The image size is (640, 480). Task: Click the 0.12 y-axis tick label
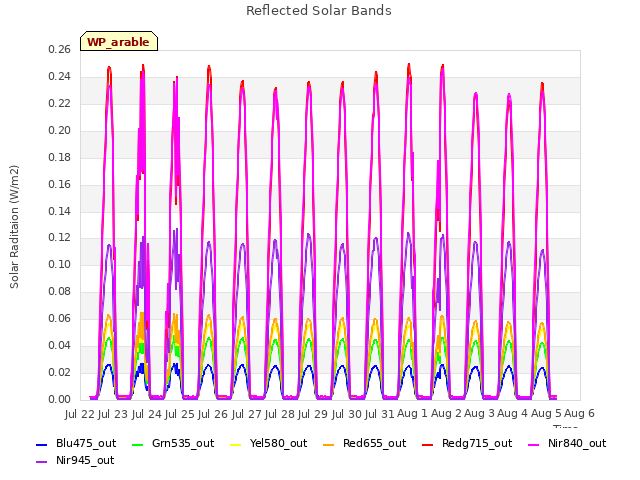click(x=60, y=238)
